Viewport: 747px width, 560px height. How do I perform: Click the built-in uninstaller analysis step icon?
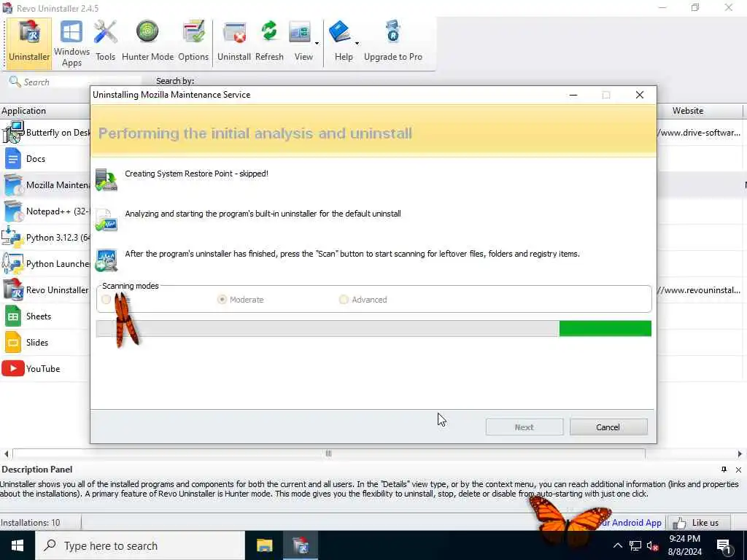tap(107, 219)
